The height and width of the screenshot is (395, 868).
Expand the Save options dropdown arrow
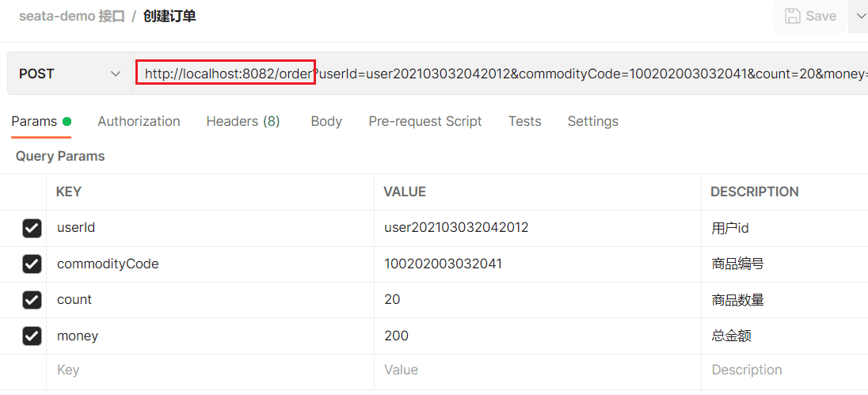[860, 16]
